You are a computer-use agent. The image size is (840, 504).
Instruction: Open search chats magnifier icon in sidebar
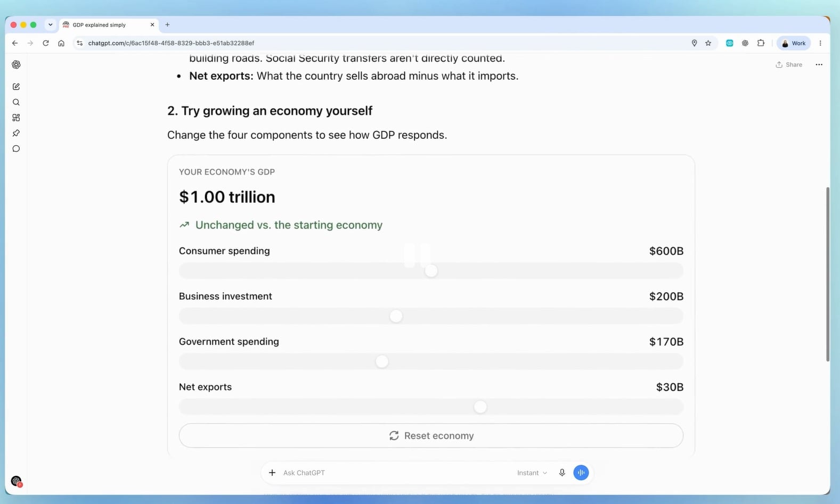click(x=16, y=102)
